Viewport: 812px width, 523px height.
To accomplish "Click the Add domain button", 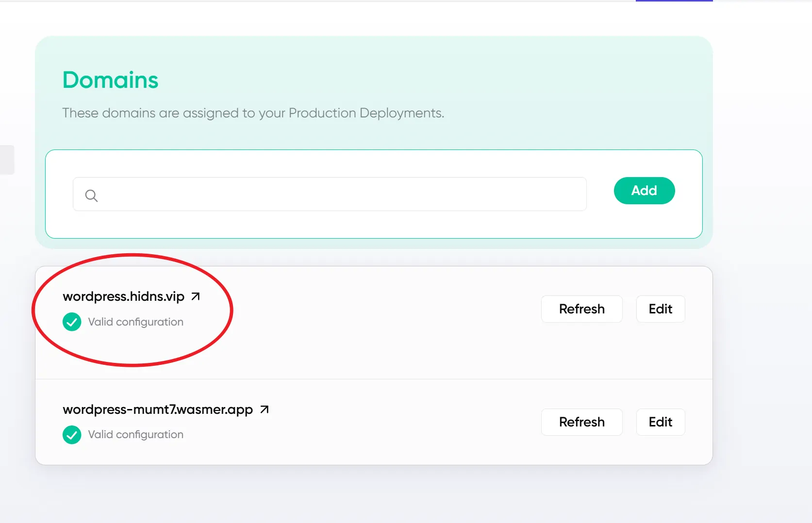I will point(644,191).
